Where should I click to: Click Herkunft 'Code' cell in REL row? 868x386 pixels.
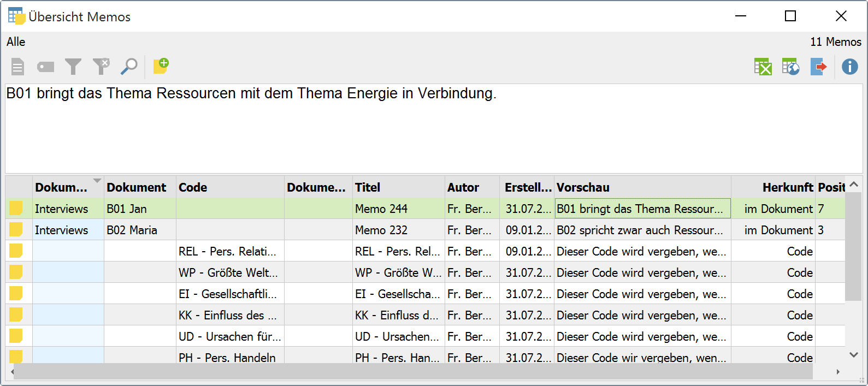[x=773, y=251]
